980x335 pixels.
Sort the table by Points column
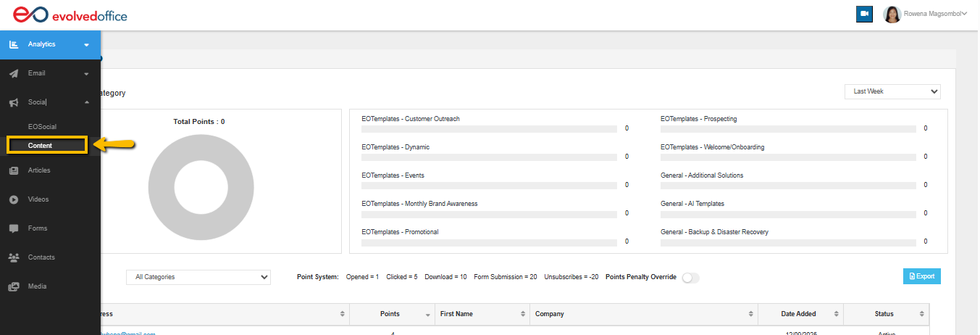tap(390, 314)
